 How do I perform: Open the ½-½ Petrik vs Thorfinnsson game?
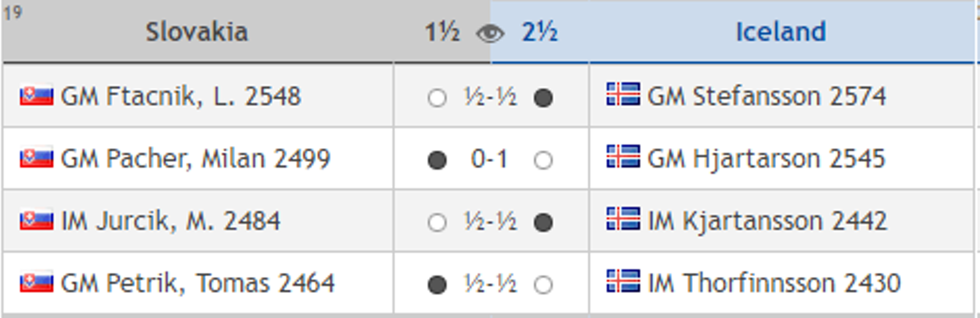[490, 284]
